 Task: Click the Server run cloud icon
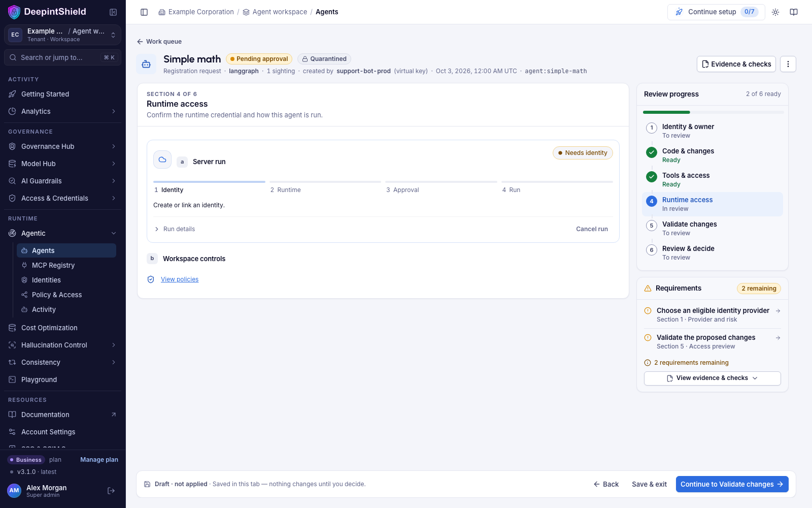pyautogui.click(x=162, y=160)
